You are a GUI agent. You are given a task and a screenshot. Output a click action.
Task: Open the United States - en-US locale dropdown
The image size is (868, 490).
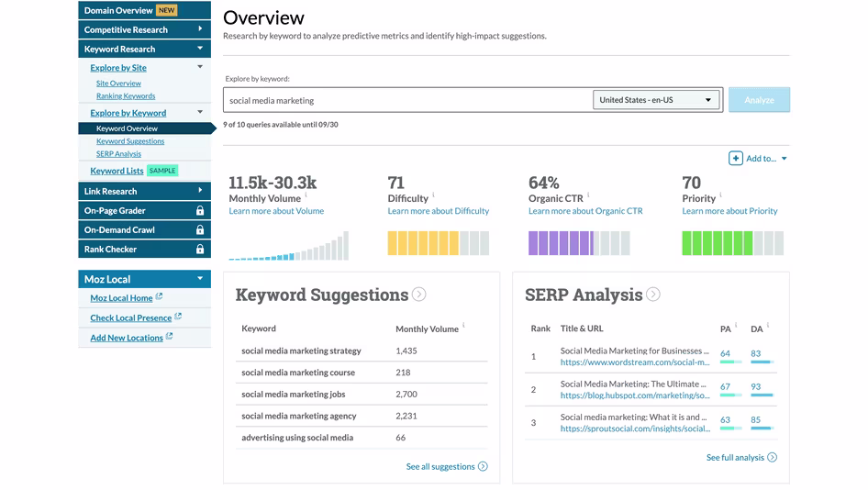pyautogui.click(x=656, y=100)
